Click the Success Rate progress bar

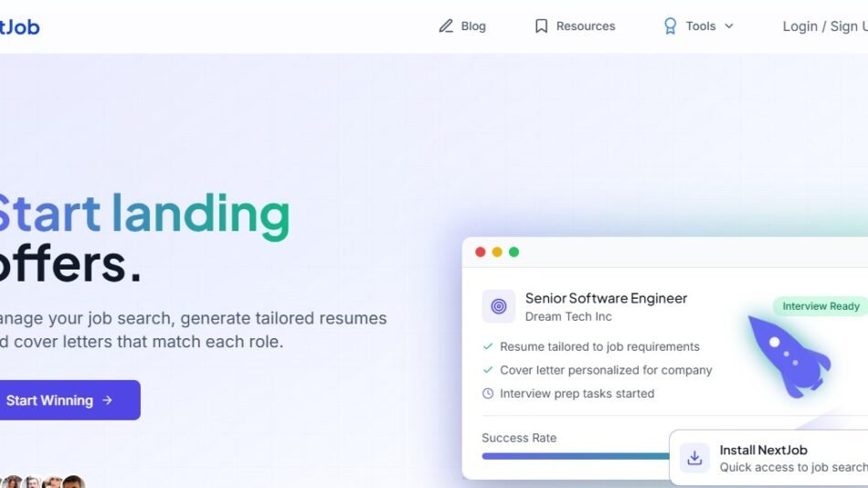[576, 455]
